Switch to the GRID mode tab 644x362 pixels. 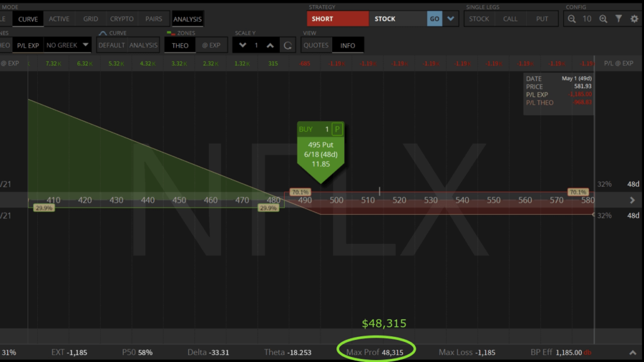pos(91,19)
